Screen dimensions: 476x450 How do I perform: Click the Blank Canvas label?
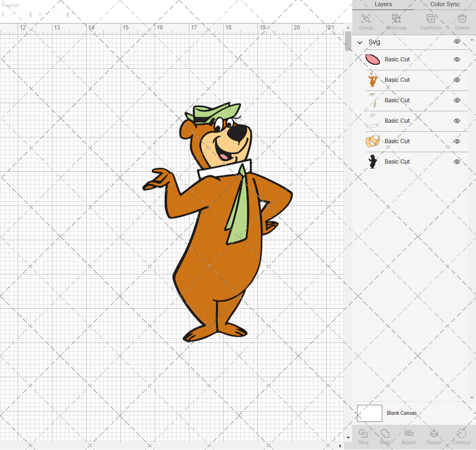(x=402, y=413)
